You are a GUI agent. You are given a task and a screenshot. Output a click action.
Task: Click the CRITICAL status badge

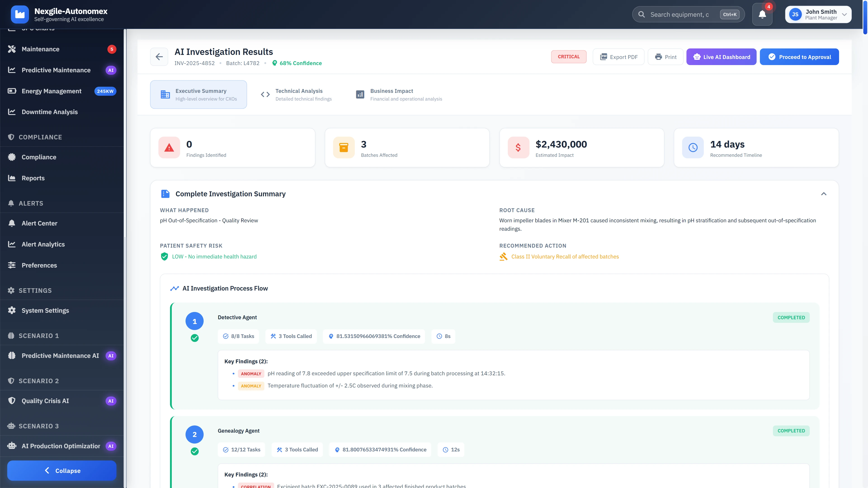(568, 56)
